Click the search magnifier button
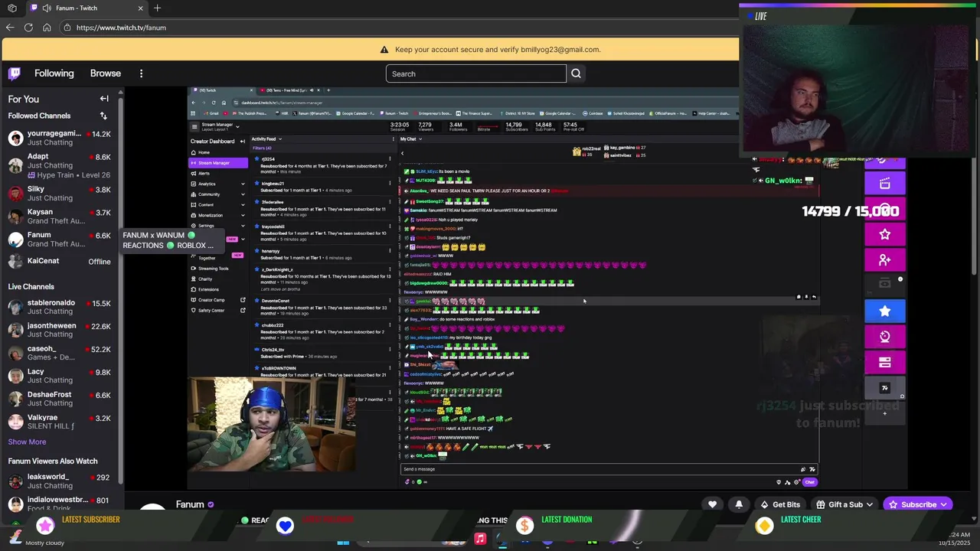 pyautogui.click(x=576, y=73)
